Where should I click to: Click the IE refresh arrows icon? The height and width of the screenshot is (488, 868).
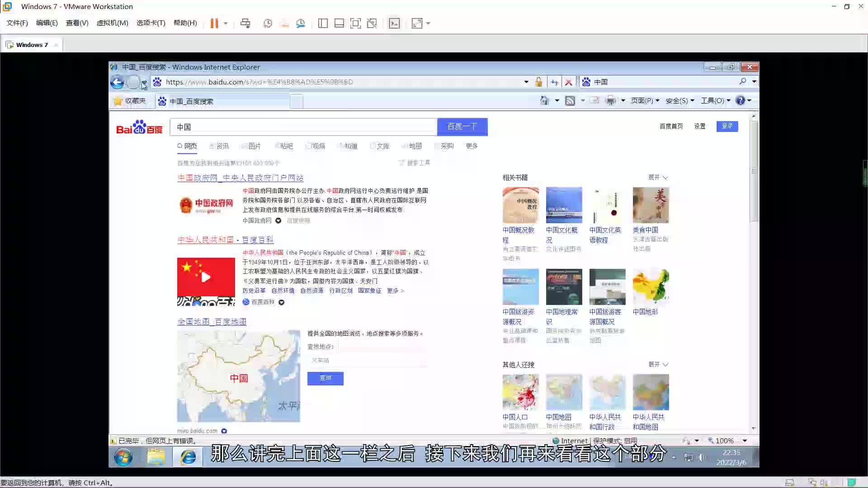(554, 82)
